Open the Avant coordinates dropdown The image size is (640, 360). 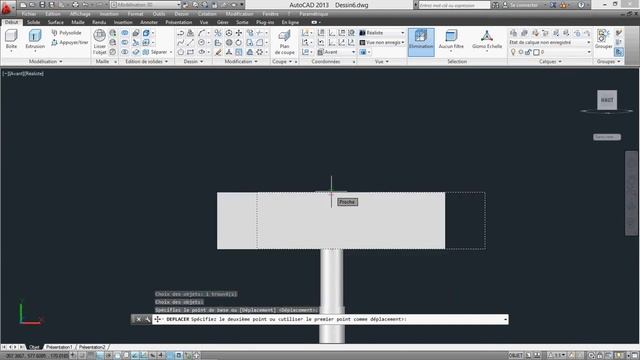pos(336,52)
